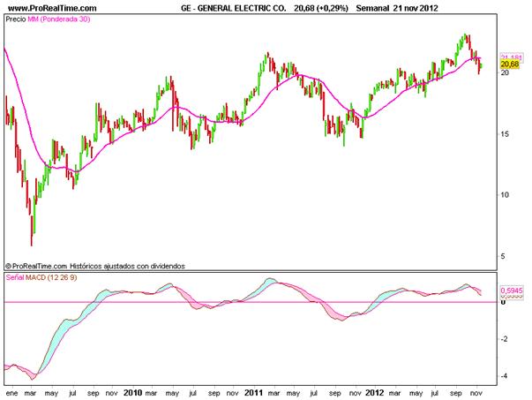This screenshot has width=532, height=400.
Task: Click the 2011 year marker on time axis
Action: point(254,393)
